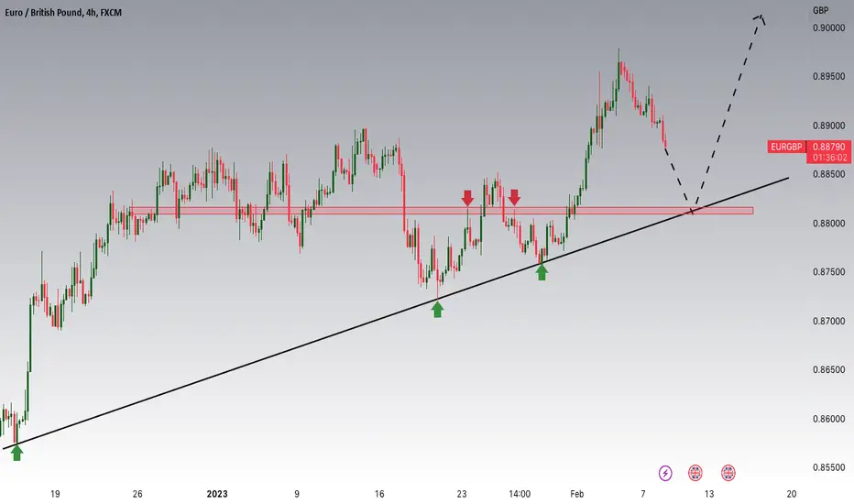The height and width of the screenshot is (504, 854).
Task: Click the EURGBP symbol price tag
Action: pos(786,147)
